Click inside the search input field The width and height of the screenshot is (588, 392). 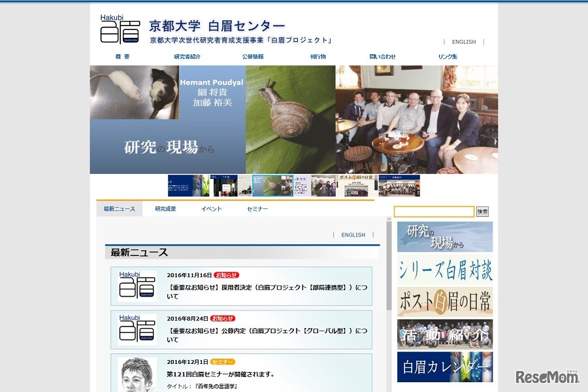[x=433, y=212]
